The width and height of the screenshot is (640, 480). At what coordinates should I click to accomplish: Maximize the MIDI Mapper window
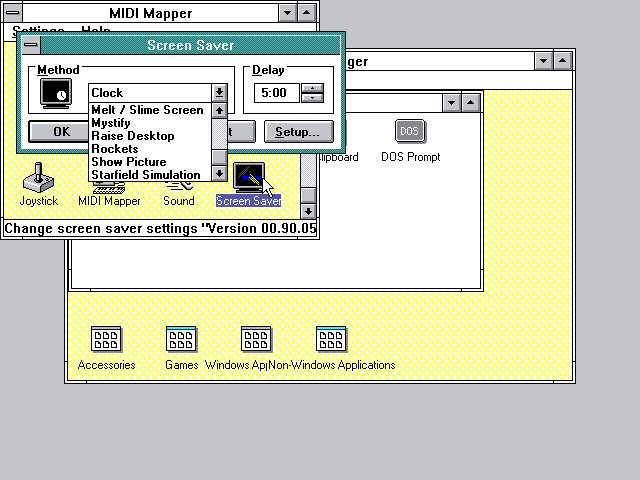coord(307,13)
